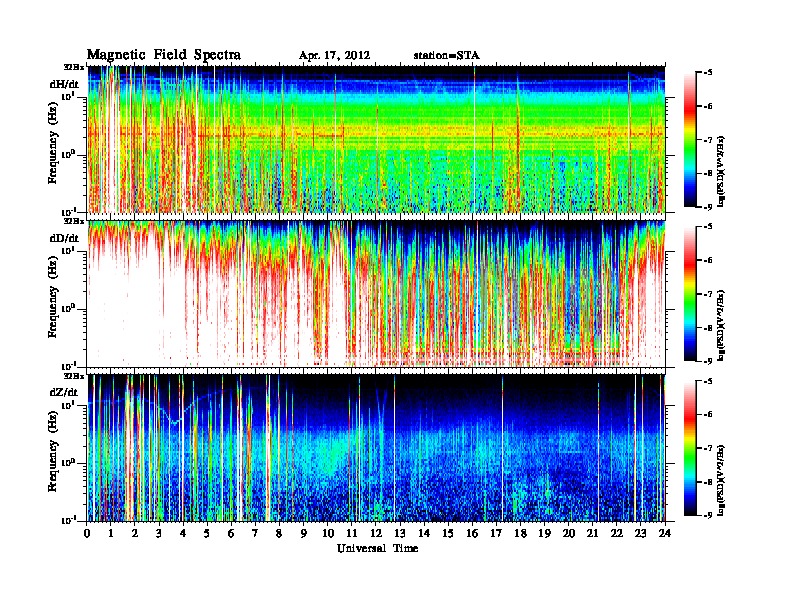Image resolution: width=792 pixels, height=612 pixels.
Task: Click hour tick "22" on the time axis
Action: pos(617,534)
